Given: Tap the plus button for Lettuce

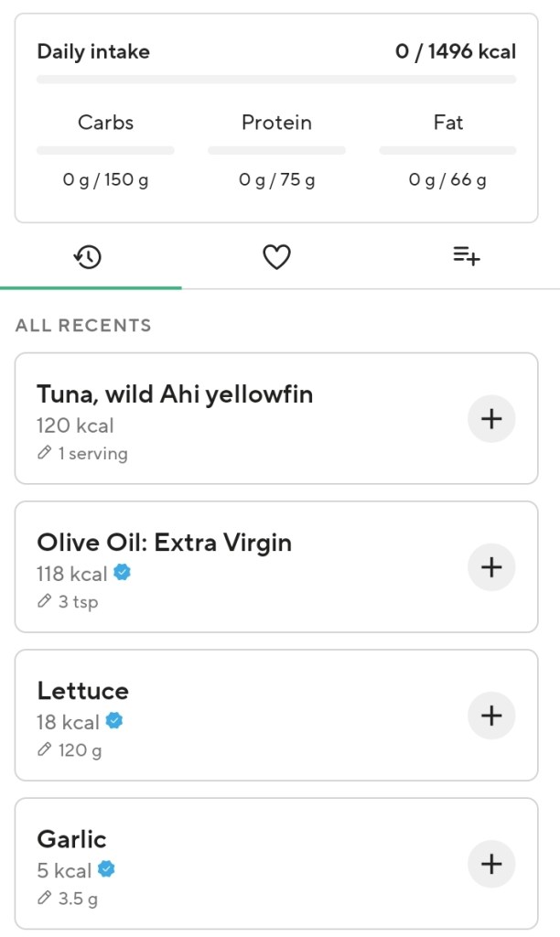Looking at the screenshot, I should pyautogui.click(x=491, y=716).
